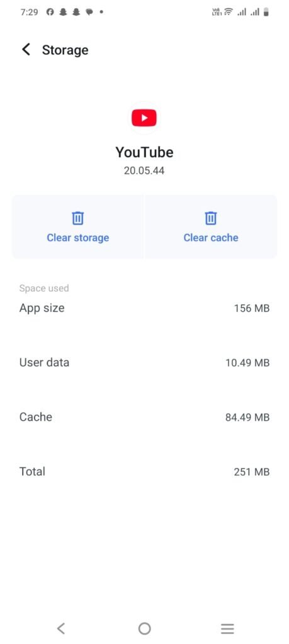289x644 pixels.
Task: Tap the first Snapchat notification icon
Action: (x=63, y=12)
